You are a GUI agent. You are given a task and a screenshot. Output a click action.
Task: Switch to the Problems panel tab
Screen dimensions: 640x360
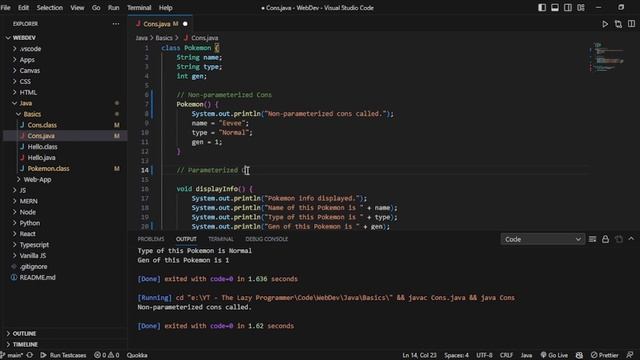point(151,239)
